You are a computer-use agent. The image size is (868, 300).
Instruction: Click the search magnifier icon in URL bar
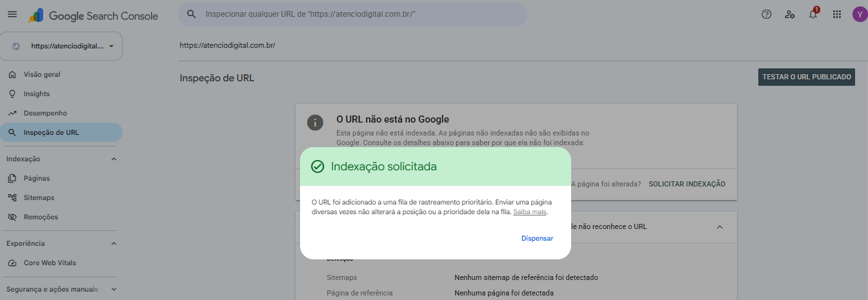pyautogui.click(x=191, y=14)
